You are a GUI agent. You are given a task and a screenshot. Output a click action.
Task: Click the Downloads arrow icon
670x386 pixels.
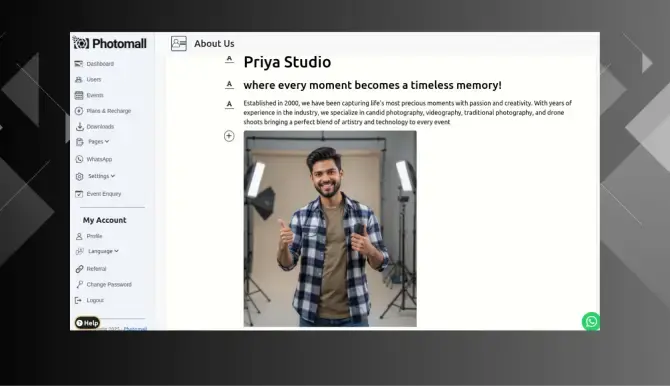(79, 127)
